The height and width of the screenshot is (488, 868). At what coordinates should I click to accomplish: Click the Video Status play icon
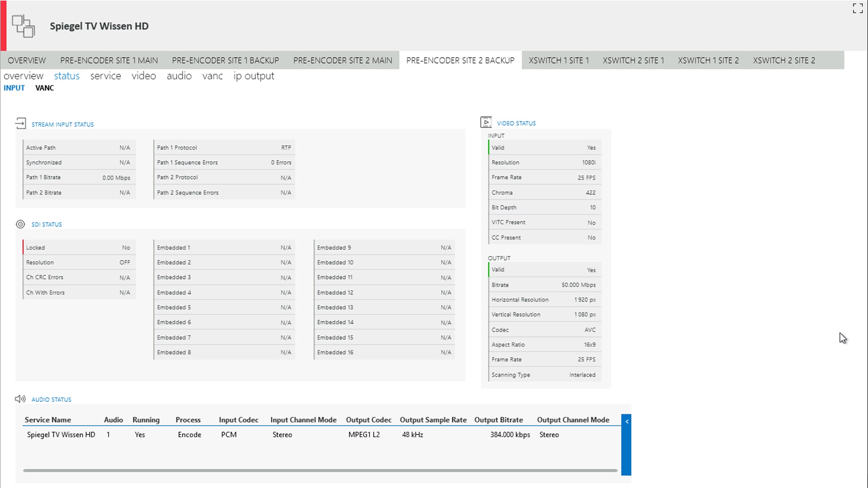(x=486, y=122)
